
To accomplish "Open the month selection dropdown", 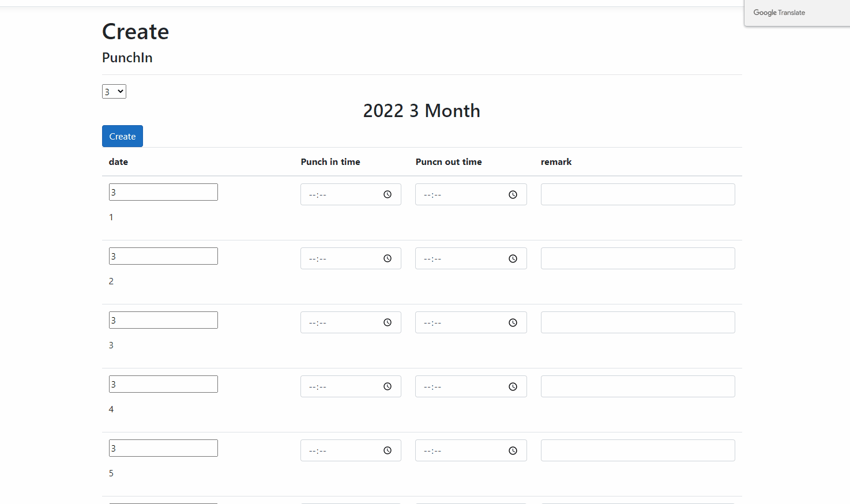I will pyautogui.click(x=114, y=92).
